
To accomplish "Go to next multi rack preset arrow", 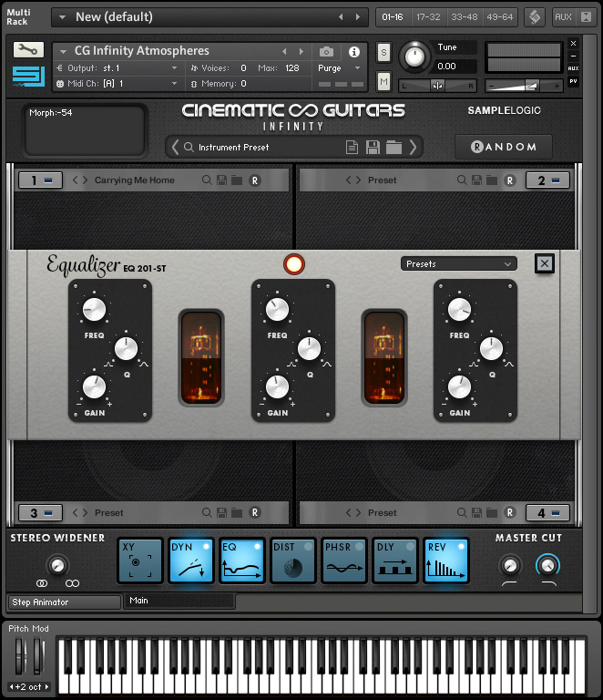I will [358, 17].
